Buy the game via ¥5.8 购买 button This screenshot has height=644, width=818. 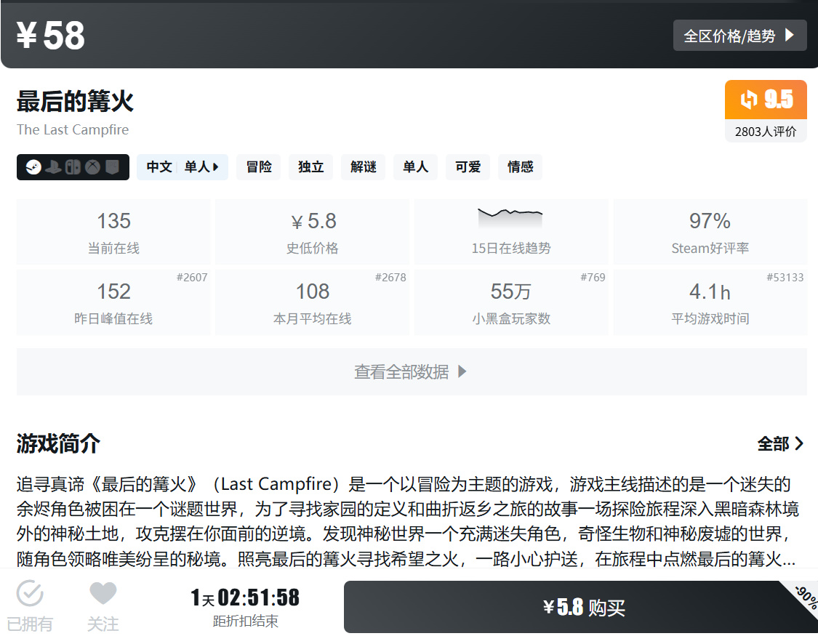click(581, 607)
